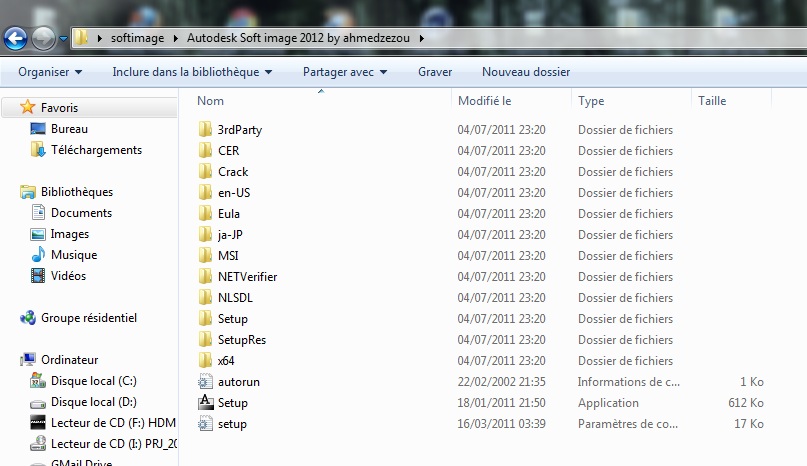
Task: Click the Téléchargements folder icon
Action: [38, 150]
